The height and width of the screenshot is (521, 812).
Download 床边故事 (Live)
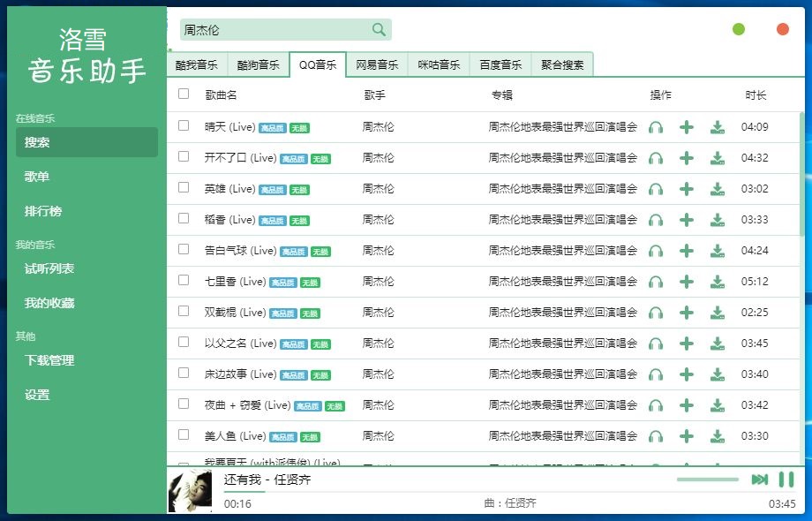coord(718,374)
